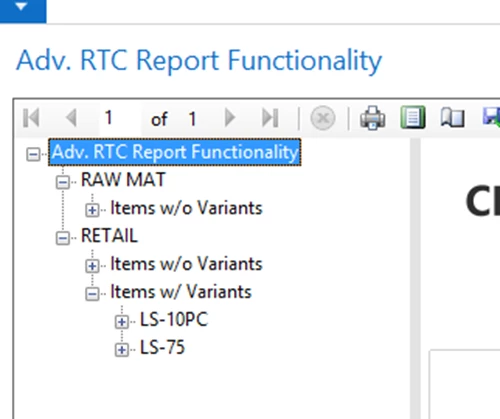This screenshot has width=500, height=419.
Task: Click the document map splitter bar
Action: click(415, 278)
